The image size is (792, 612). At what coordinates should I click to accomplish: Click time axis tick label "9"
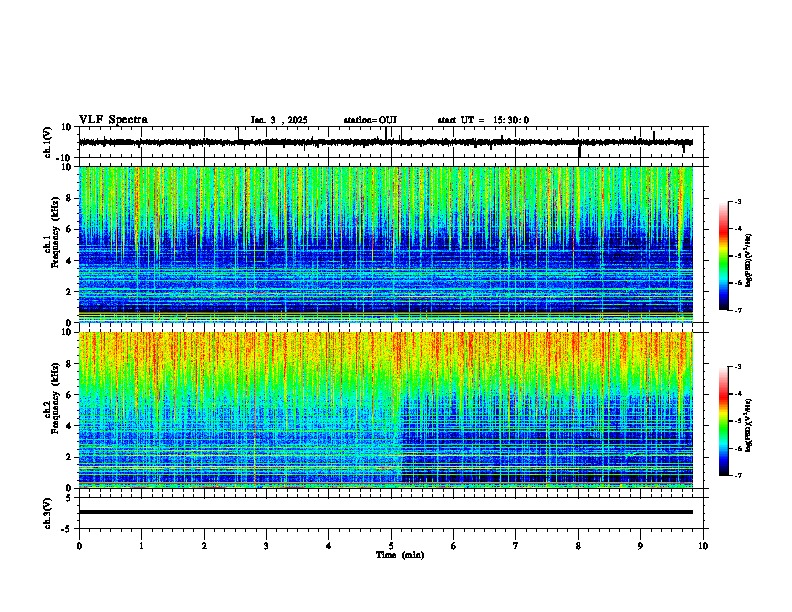(640, 546)
